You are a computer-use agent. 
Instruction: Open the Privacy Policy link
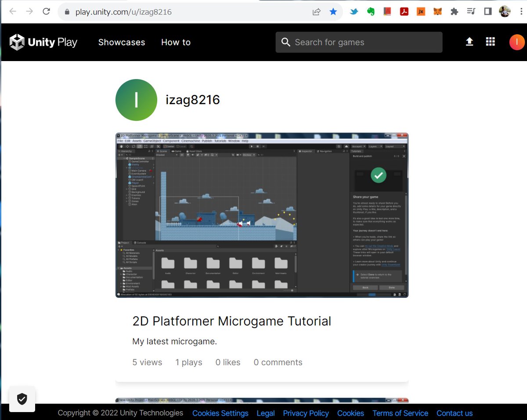pos(306,413)
